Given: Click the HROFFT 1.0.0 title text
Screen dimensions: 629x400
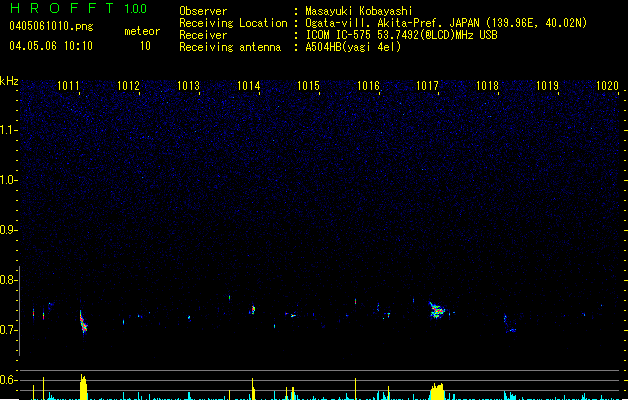Looking at the screenshot, I should (x=79, y=8).
